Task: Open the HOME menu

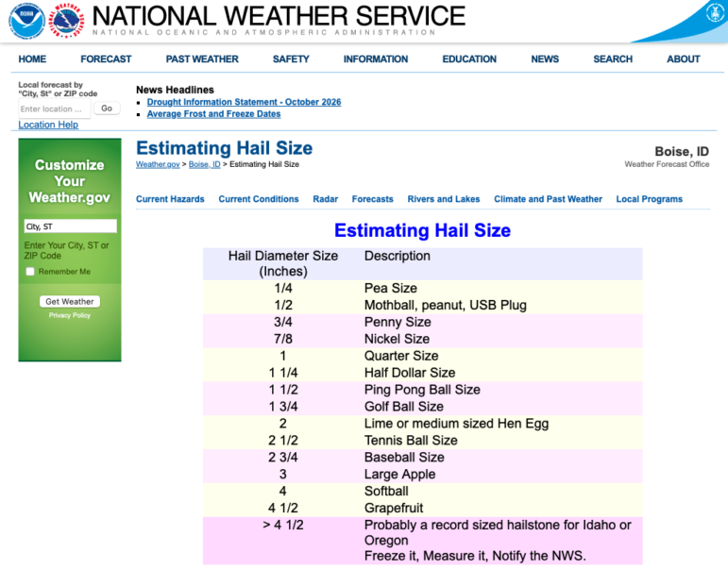Action: (x=32, y=59)
